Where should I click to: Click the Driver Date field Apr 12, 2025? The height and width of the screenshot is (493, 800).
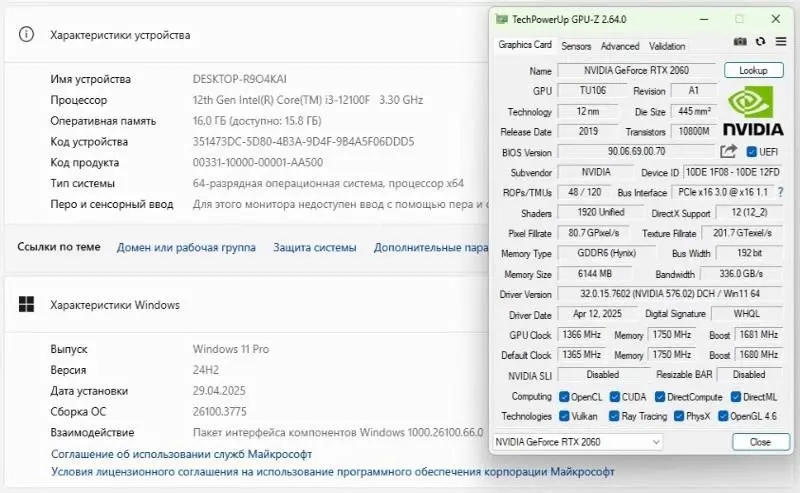pos(597,313)
